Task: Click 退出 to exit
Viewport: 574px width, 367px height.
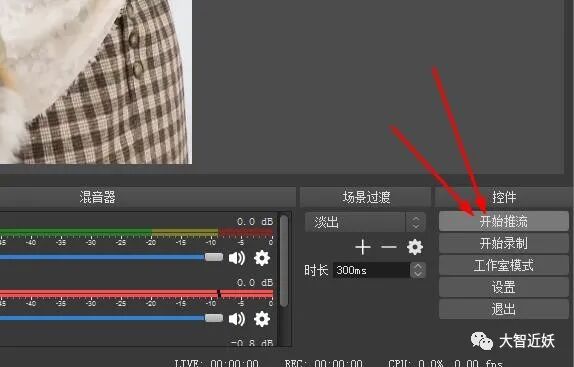Action: (x=504, y=309)
